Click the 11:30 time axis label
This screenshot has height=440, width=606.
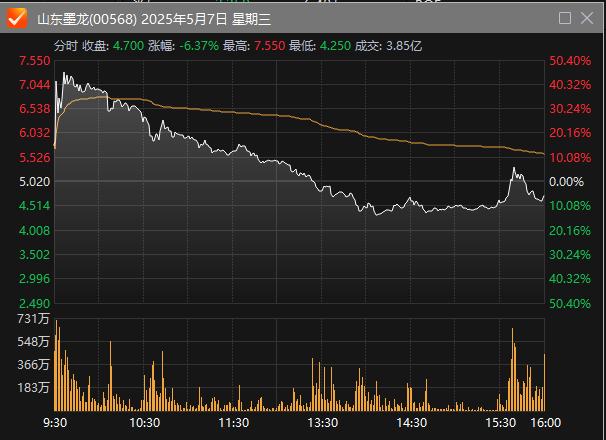point(233,423)
